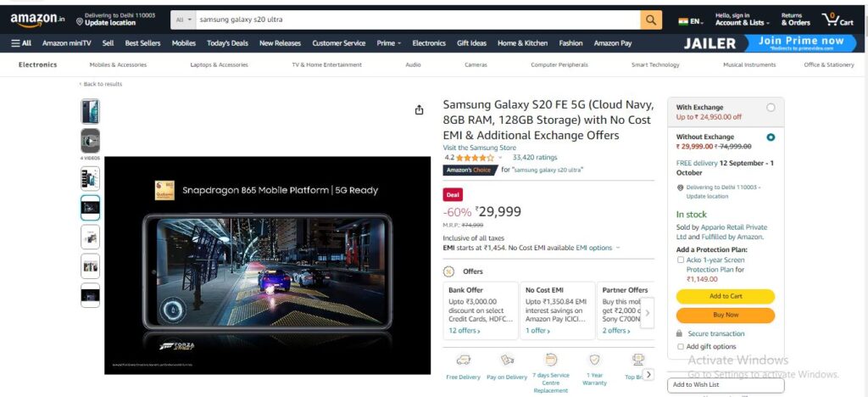
Task: Click the 1 Year Warranty shield icon
Action: pos(594,360)
